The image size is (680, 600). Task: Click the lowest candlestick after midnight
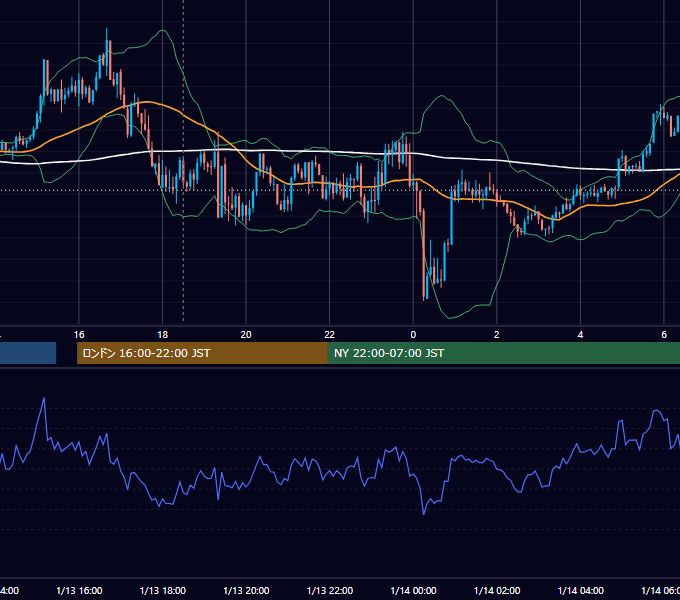point(424,254)
